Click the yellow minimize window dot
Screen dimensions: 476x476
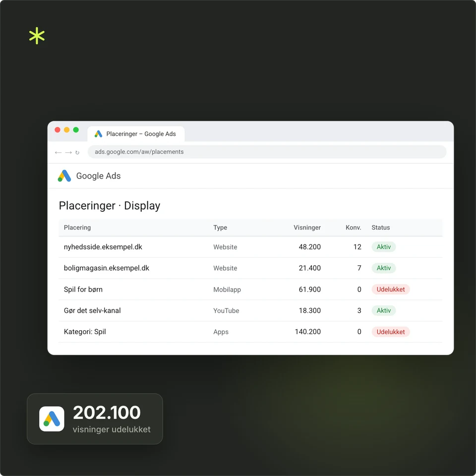67,130
